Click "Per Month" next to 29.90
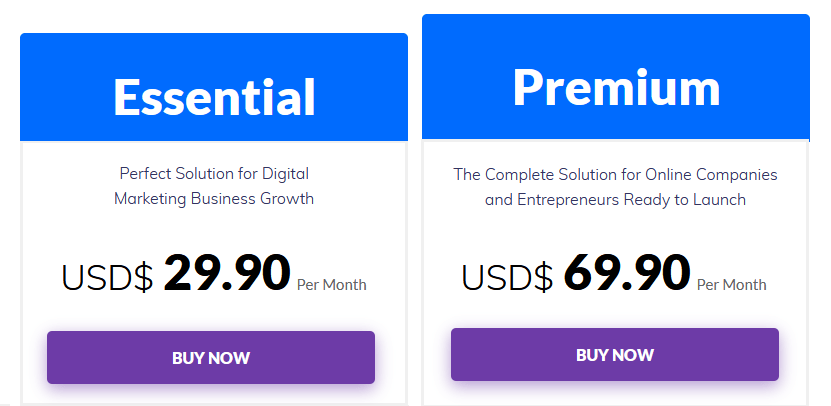 [332, 285]
